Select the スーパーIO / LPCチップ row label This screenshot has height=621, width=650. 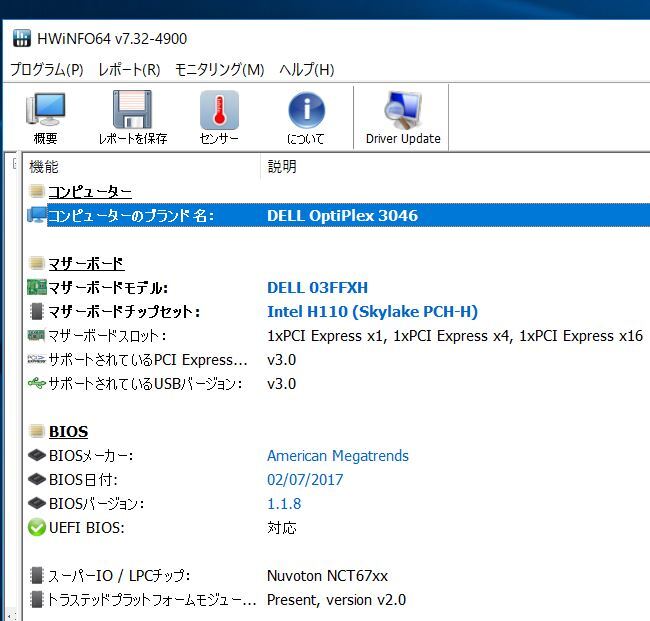tap(119, 575)
